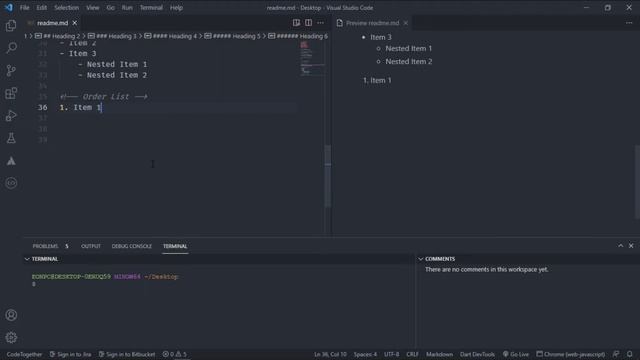Open Source Control view in activity bar
Screen dimensions: 640x360
[x=11, y=70]
